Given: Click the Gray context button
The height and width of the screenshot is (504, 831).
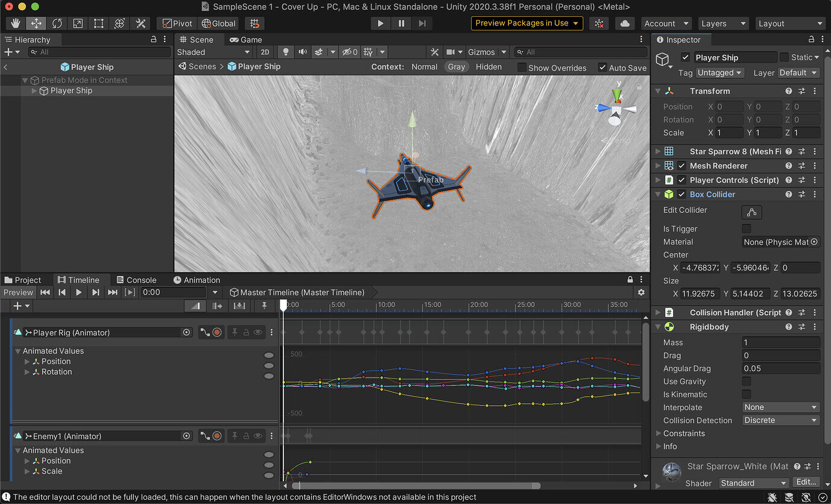Looking at the screenshot, I should tap(457, 67).
